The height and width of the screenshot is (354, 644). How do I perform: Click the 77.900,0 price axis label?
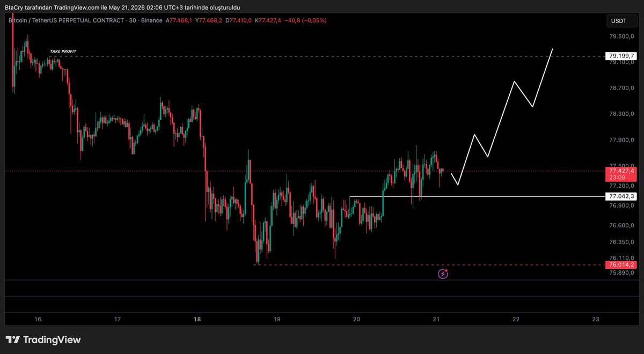(x=623, y=141)
